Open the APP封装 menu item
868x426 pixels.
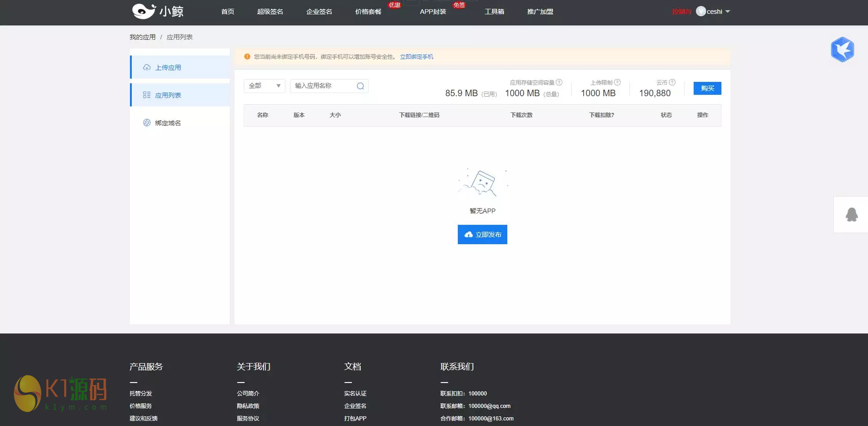click(x=433, y=12)
